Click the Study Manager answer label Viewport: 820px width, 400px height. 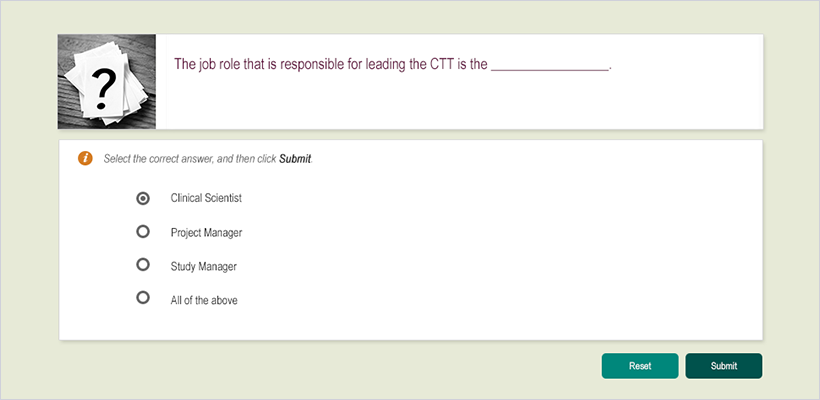click(204, 266)
